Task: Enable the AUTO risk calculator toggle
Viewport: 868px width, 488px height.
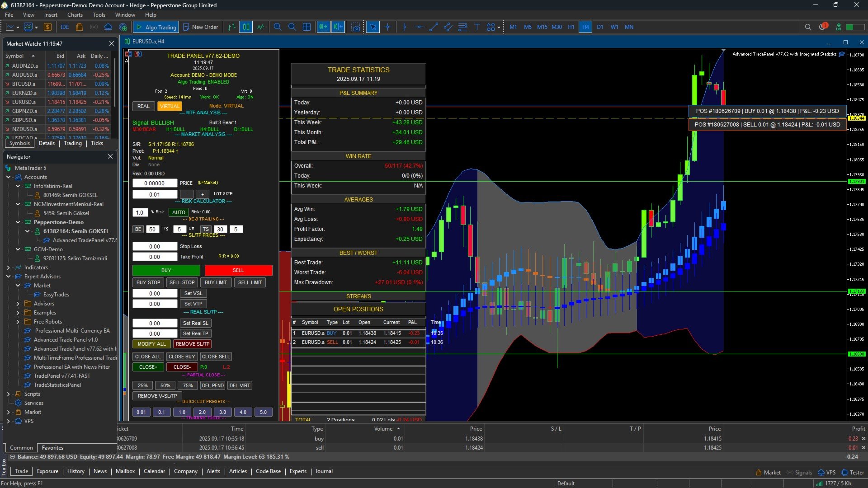Action: (x=179, y=212)
